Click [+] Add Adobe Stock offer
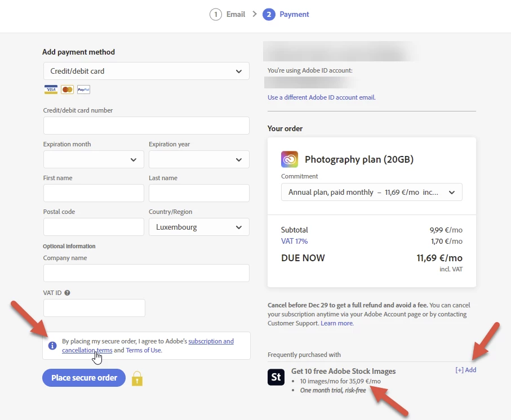This screenshot has width=511, height=420. pos(466,370)
